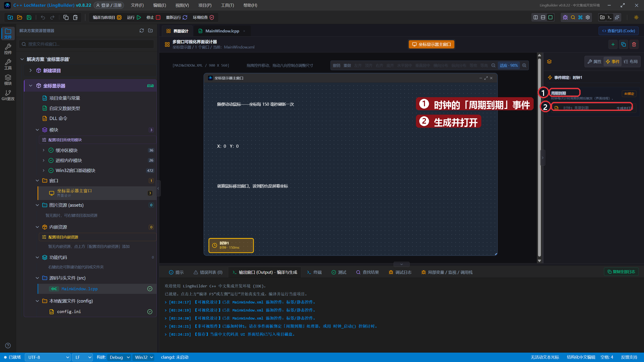Open the UTF-8 encoding dropdown

[48, 357]
